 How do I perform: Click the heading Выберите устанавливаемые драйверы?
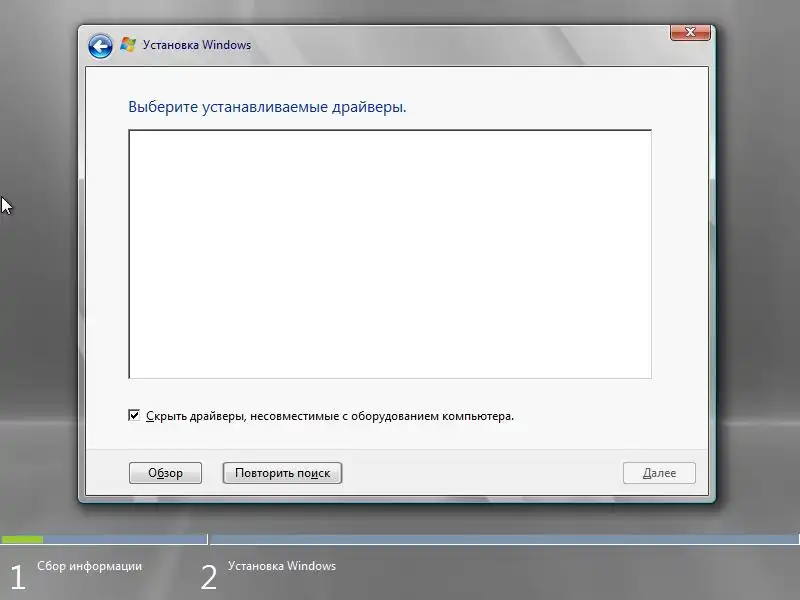tap(267, 107)
